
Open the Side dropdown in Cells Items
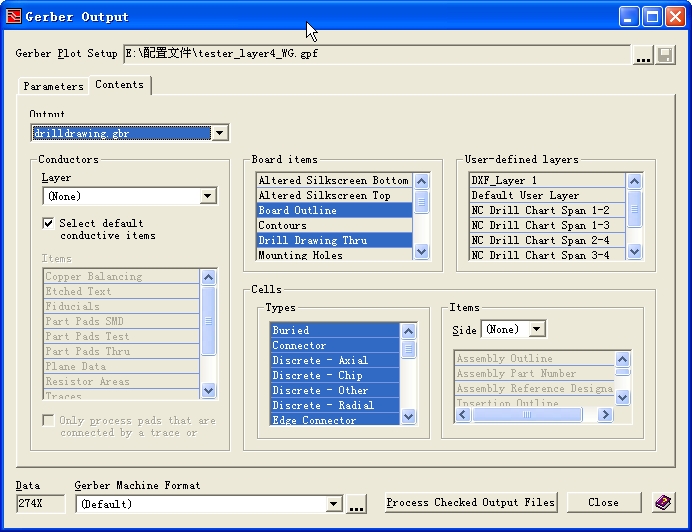tap(537, 329)
